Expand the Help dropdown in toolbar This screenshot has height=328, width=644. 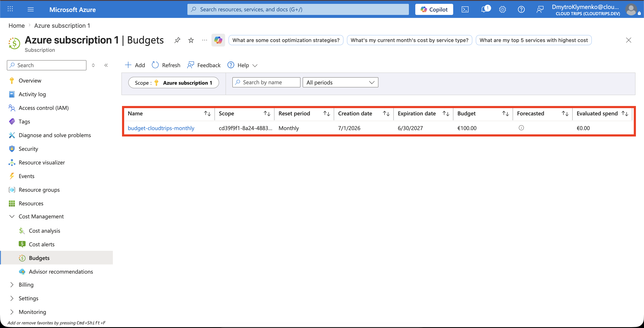(x=242, y=65)
